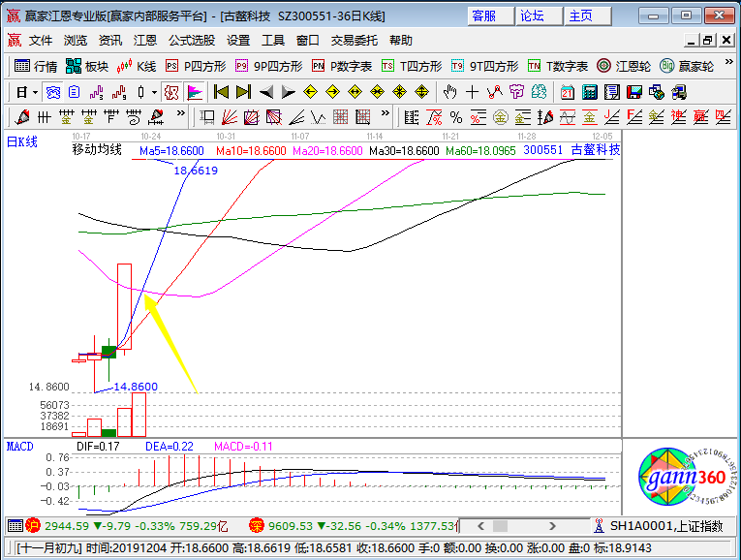The height and width of the screenshot is (560, 741).
Task: Open the 9P四方形 tool
Action: pyautogui.click(x=268, y=66)
